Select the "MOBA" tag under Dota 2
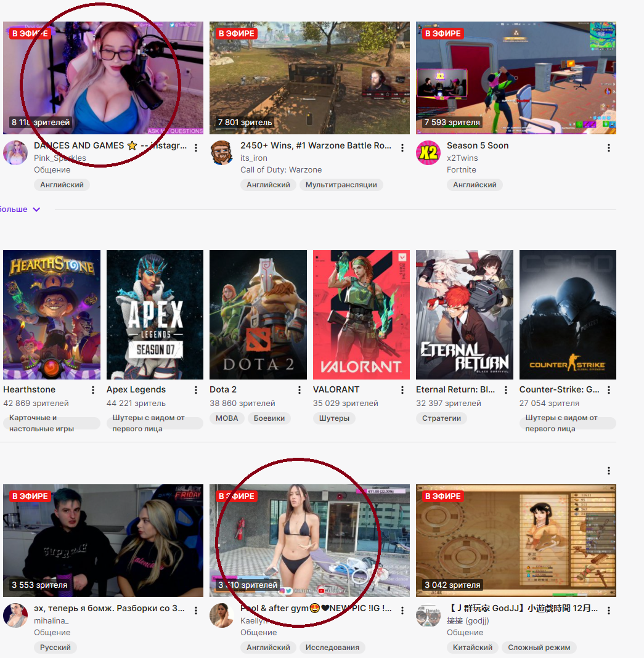The height and width of the screenshot is (658, 644). tap(227, 418)
